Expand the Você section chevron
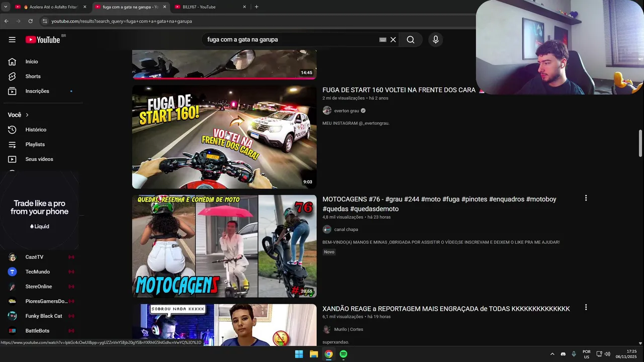This screenshot has width=644, height=362. pos(27,115)
